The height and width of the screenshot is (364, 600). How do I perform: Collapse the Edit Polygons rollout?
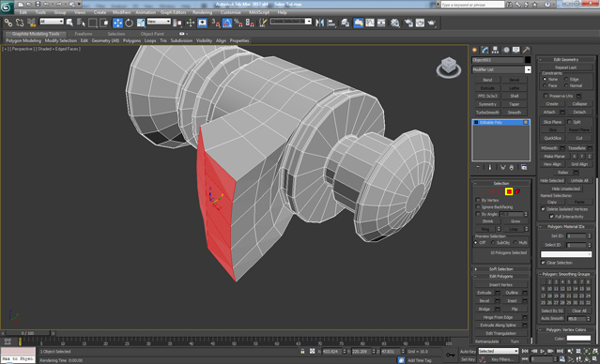(x=500, y=276)
